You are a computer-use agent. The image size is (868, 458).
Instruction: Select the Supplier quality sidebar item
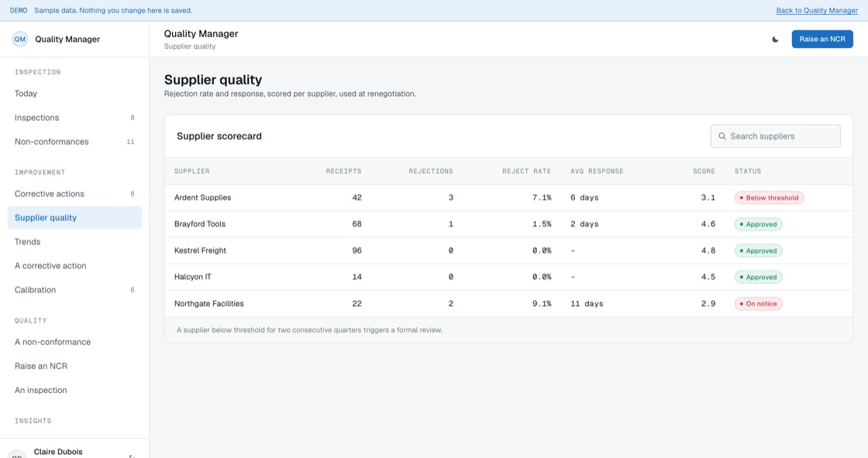(74, 218)
